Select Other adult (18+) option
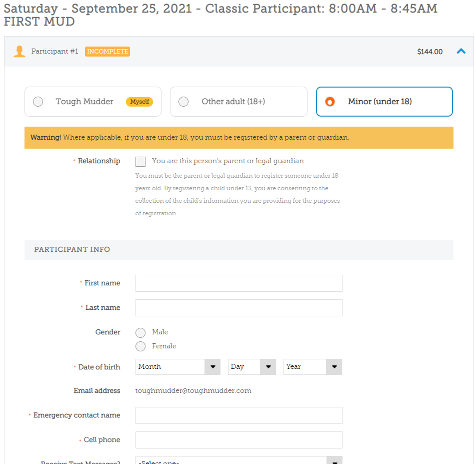Viewport: 476px width, 464px height. (184, 102)
